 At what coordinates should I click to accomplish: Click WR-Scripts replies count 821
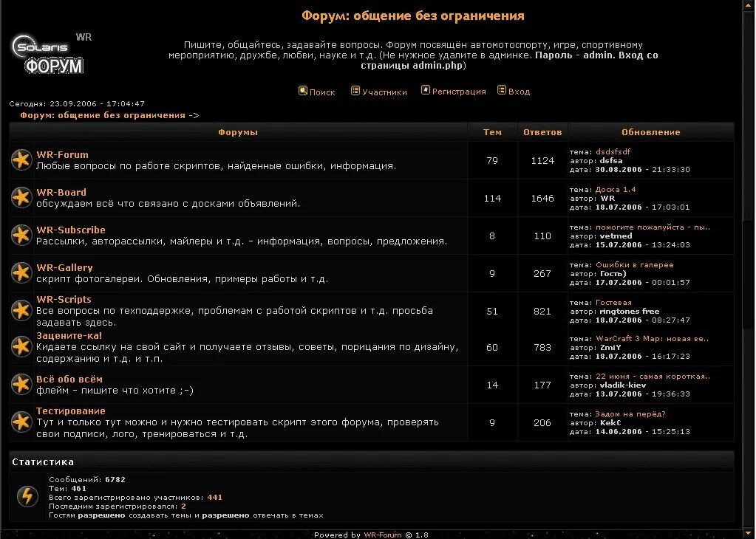[x=542, y=311]
